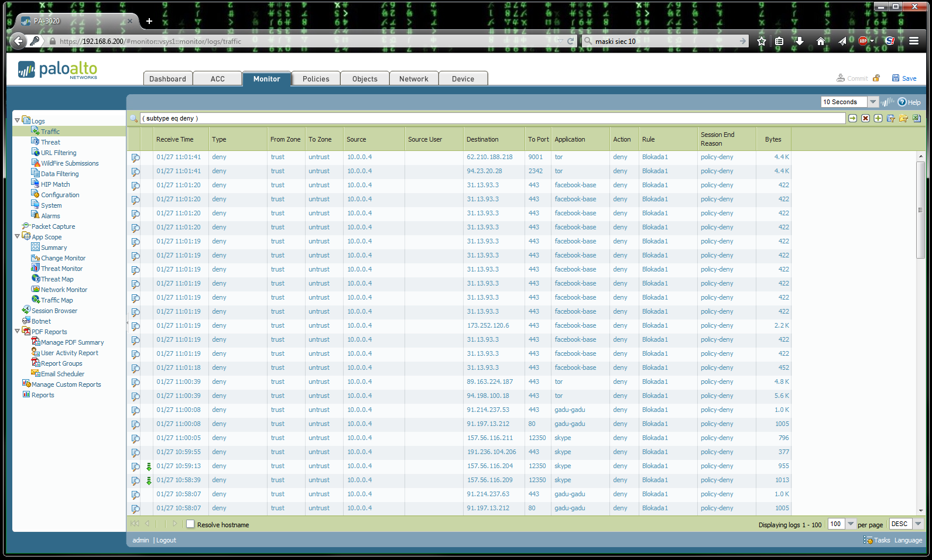Click the Save disk icon top right
932x560 pixels.
pos(895,78)
